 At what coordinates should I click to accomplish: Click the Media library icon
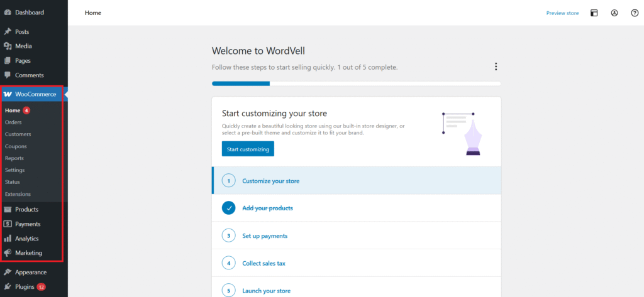[x=8, y=46]
